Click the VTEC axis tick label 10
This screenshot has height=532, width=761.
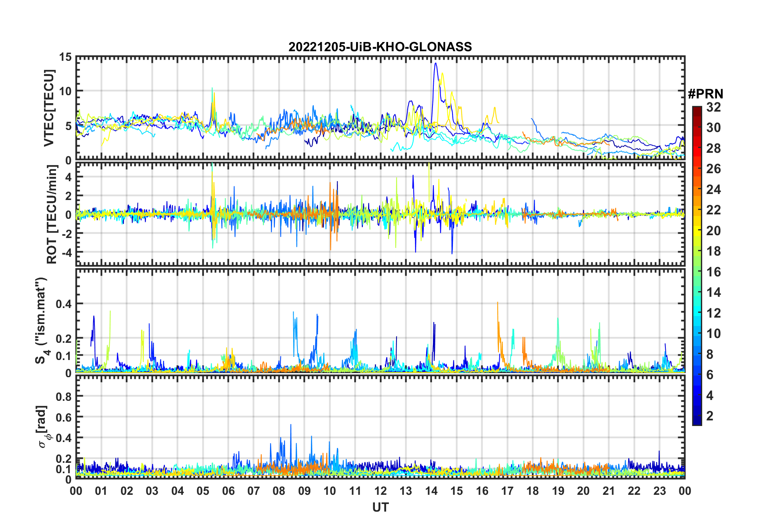(x=66, y=91)
